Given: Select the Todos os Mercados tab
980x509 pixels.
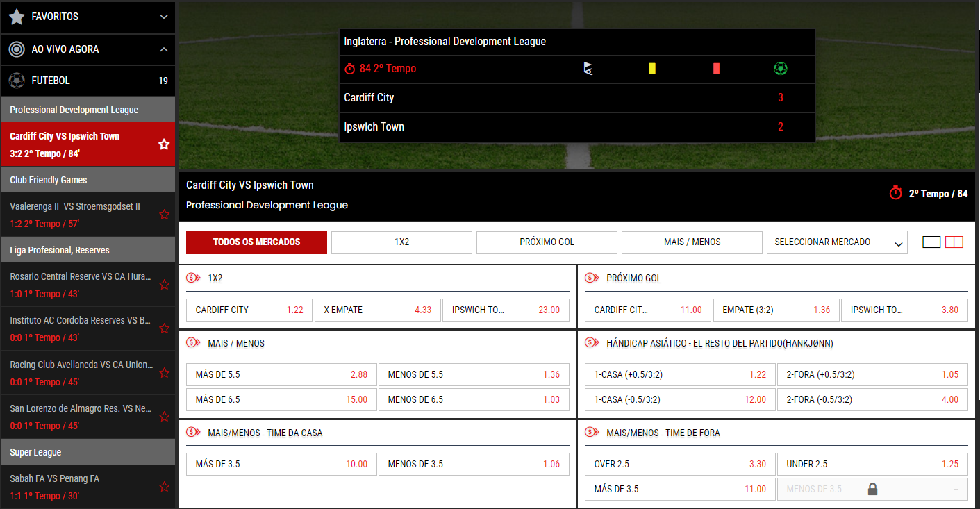Looking at the screenshot, I should click(x=256, y=242).
